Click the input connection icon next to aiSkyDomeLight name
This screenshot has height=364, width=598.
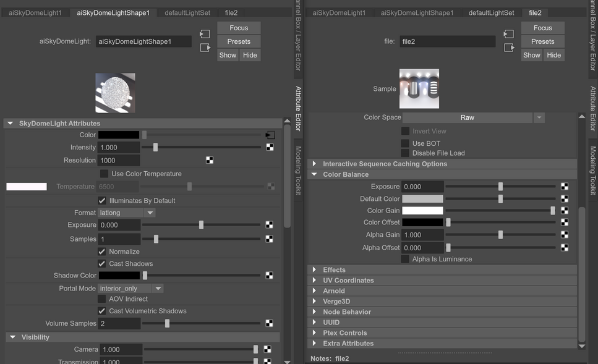(205, 34)
